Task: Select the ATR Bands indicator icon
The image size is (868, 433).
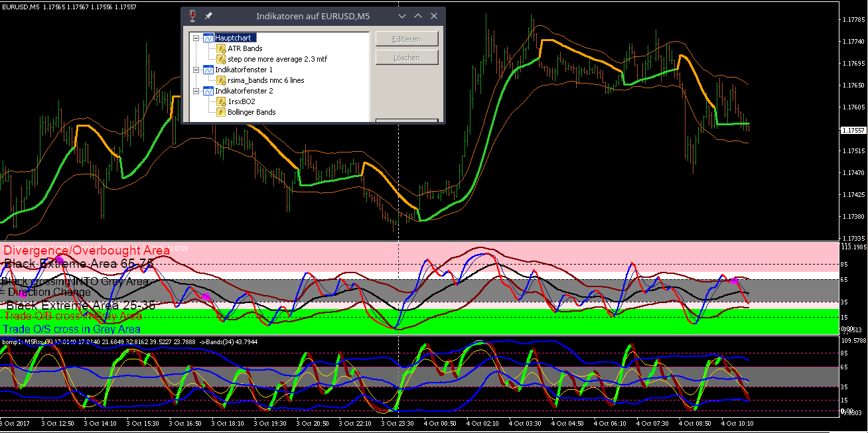Action: pos(222,48)
